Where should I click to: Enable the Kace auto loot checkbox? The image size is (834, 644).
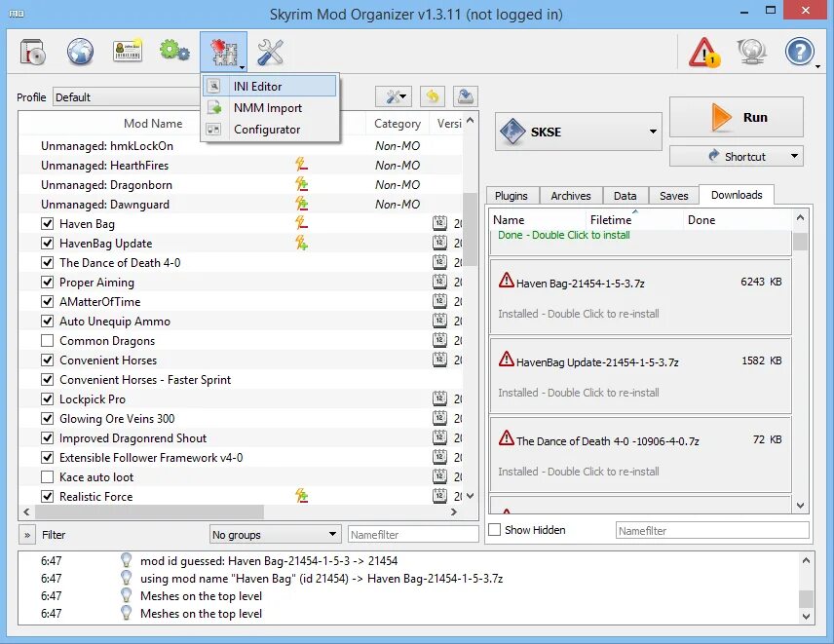coord(48,476)
